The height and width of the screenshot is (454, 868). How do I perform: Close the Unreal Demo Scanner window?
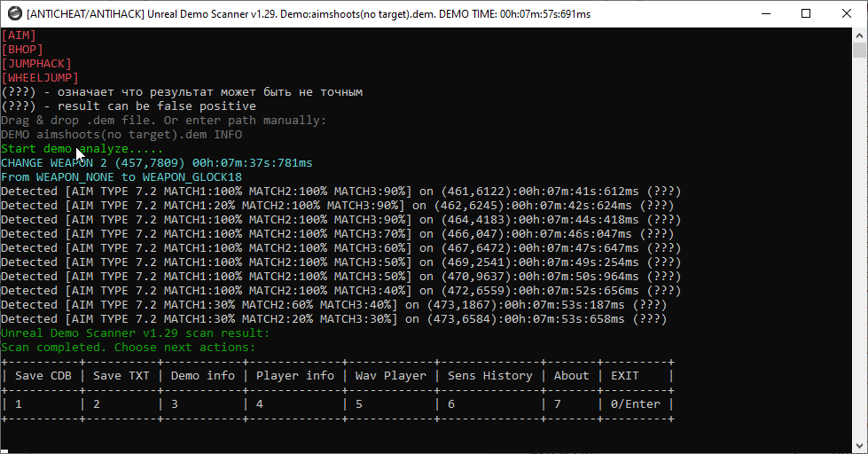coord(847,13)
